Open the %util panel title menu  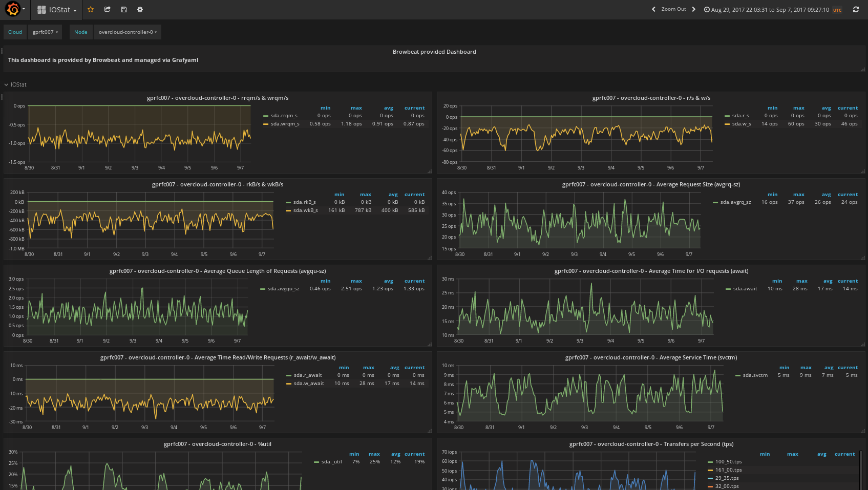pos(217,444)
